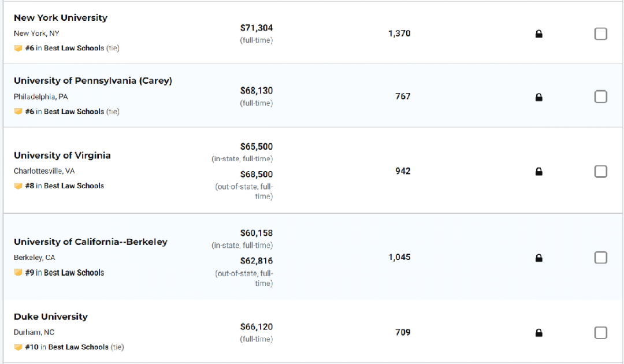Enable the UC Berkeley compare checkbox
This screenshot has width=624, height=364.
601,258
